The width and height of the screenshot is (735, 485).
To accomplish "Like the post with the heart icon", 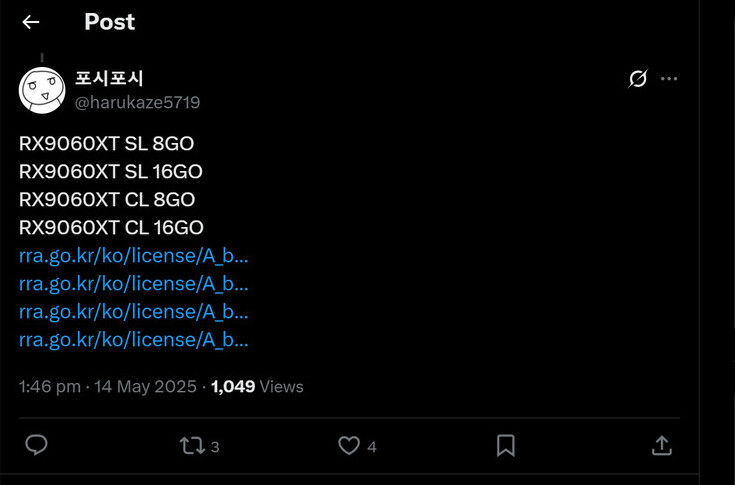I will [349, 446].
